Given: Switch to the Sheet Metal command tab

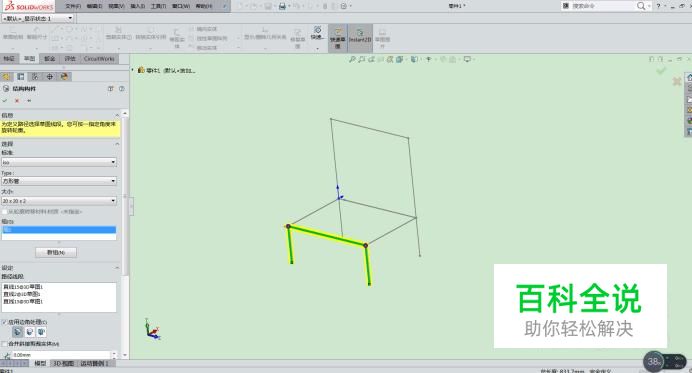Looking at the screenshot, I should [50, 59].
